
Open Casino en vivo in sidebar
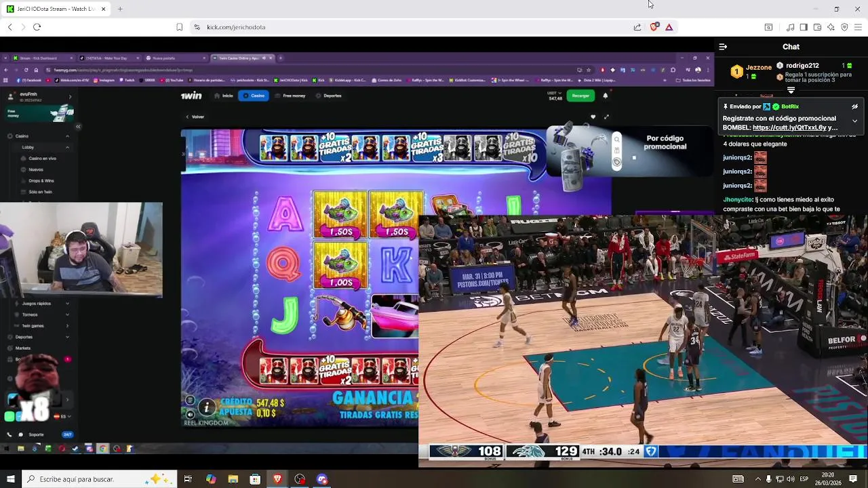pyautogui.click(x=42, y=159)
